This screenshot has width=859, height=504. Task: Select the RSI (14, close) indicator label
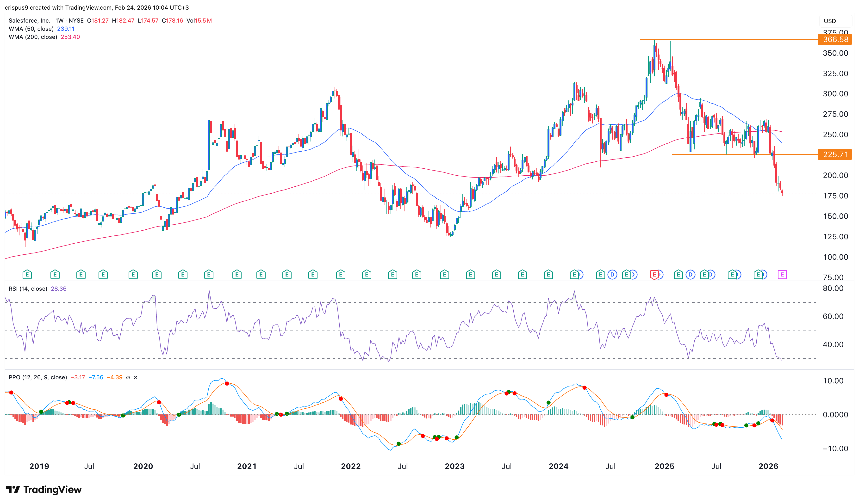tap(28, 289)
